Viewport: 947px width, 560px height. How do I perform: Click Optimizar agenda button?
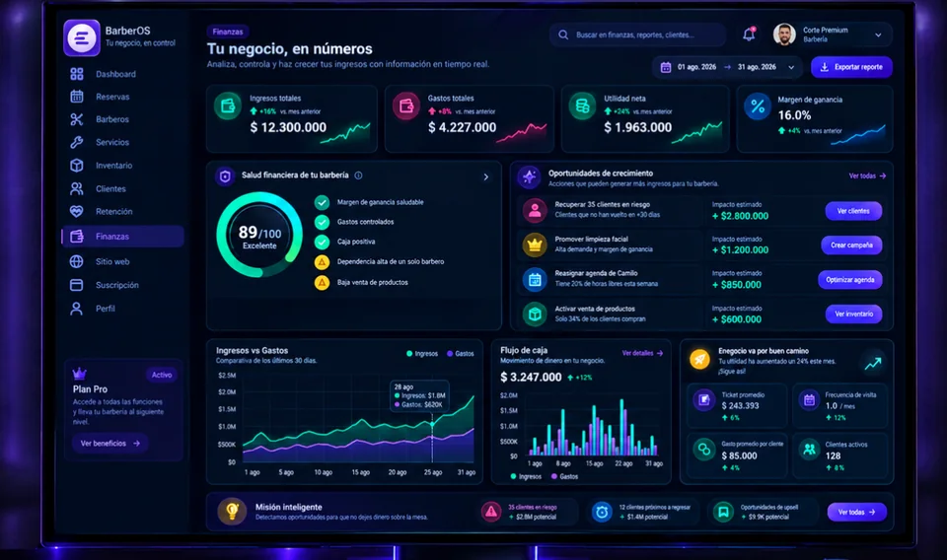click(849, 280)
